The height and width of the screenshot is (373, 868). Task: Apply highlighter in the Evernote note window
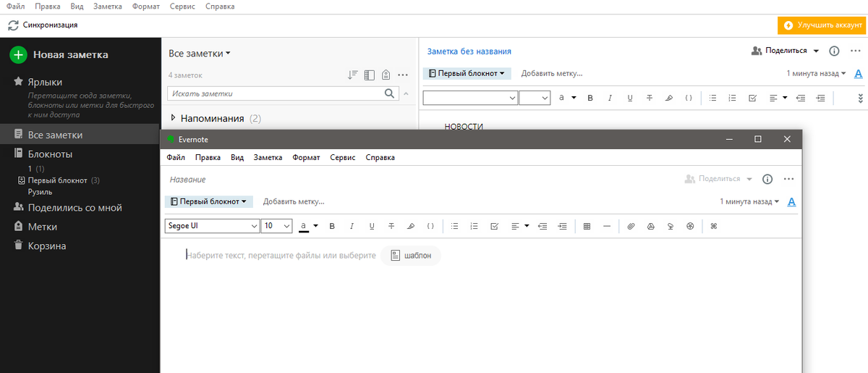[411, 226]
